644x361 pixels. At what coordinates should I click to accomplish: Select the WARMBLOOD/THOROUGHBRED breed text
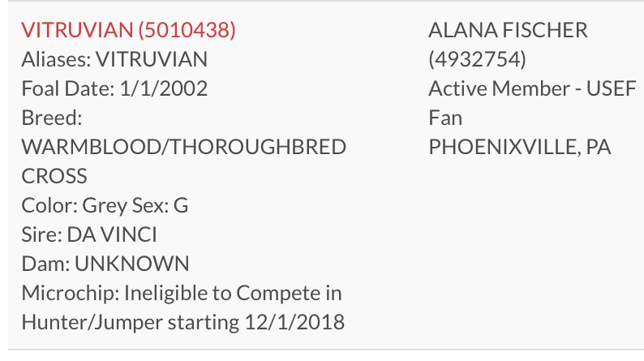[183, 147]
